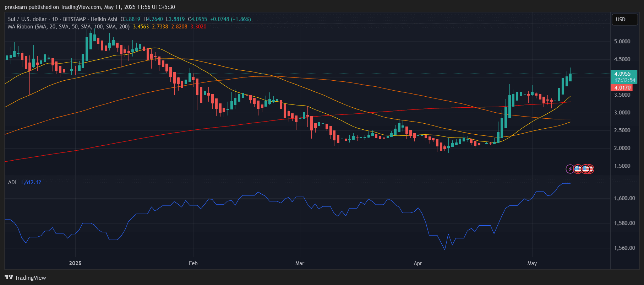Click the Feb date label on time axis
This screenshot has height=285, width=644.
(193, 263)
